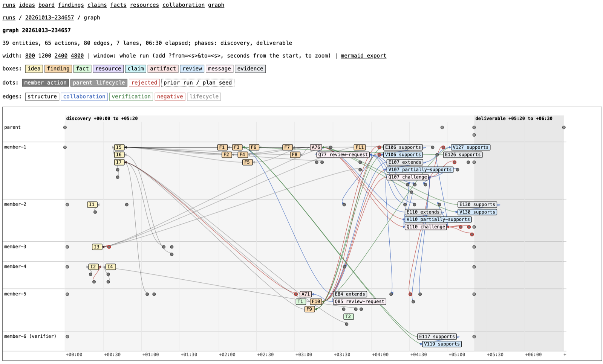Set graph width to 2400
Image resolution: width=603 pixels, height=364 pixels.
(x=61, y=56)
